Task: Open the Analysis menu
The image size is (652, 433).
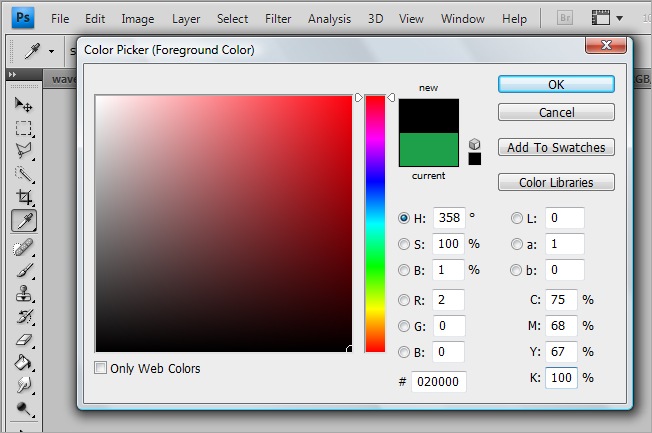Action: tap(329, 19)
